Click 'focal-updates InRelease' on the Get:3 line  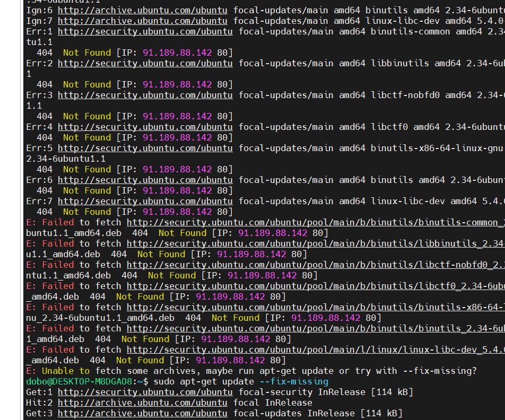[294, 414]
